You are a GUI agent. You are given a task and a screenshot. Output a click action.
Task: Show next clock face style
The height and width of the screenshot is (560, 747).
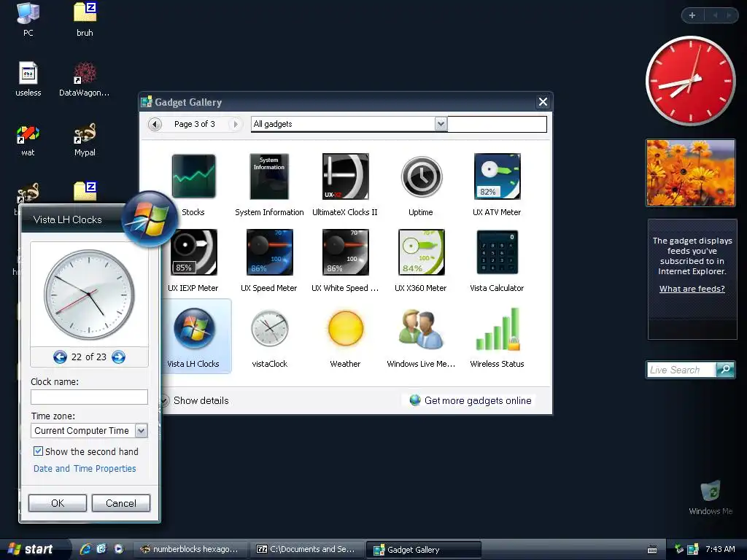(118, 357)
